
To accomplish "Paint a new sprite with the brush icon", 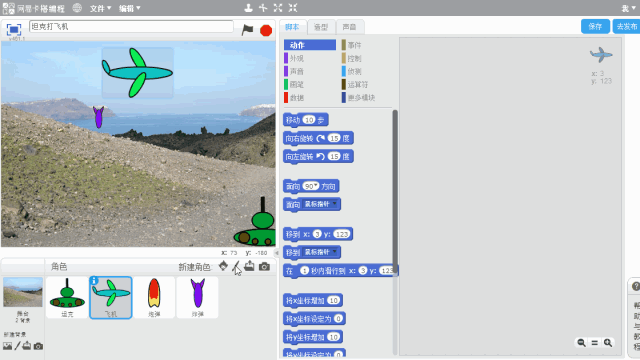I will click(x=236, y=267).
